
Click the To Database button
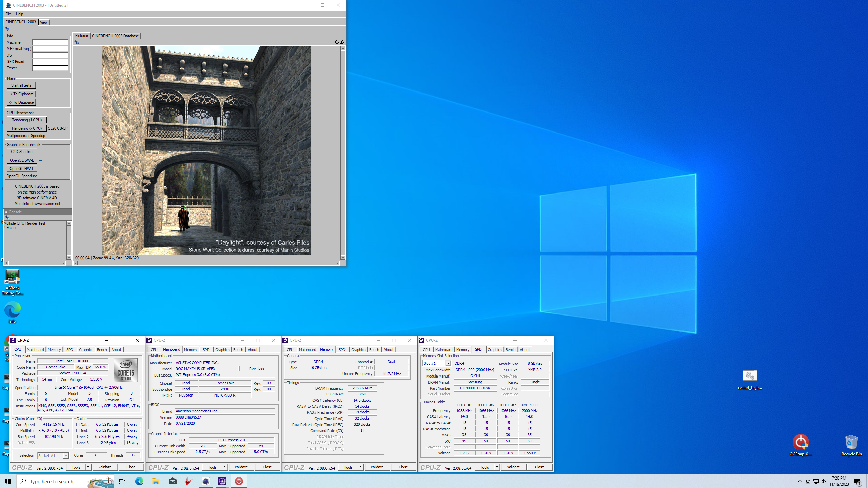[x=21, y=102]
